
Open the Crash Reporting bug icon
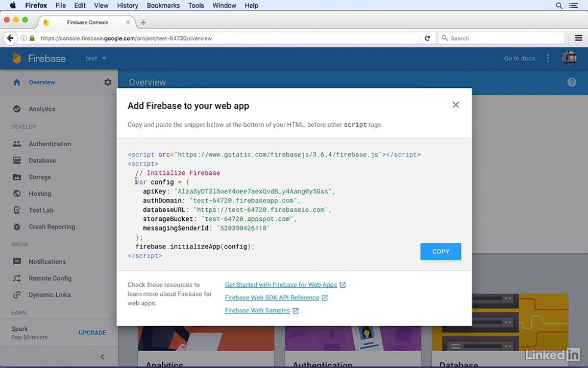17,226
